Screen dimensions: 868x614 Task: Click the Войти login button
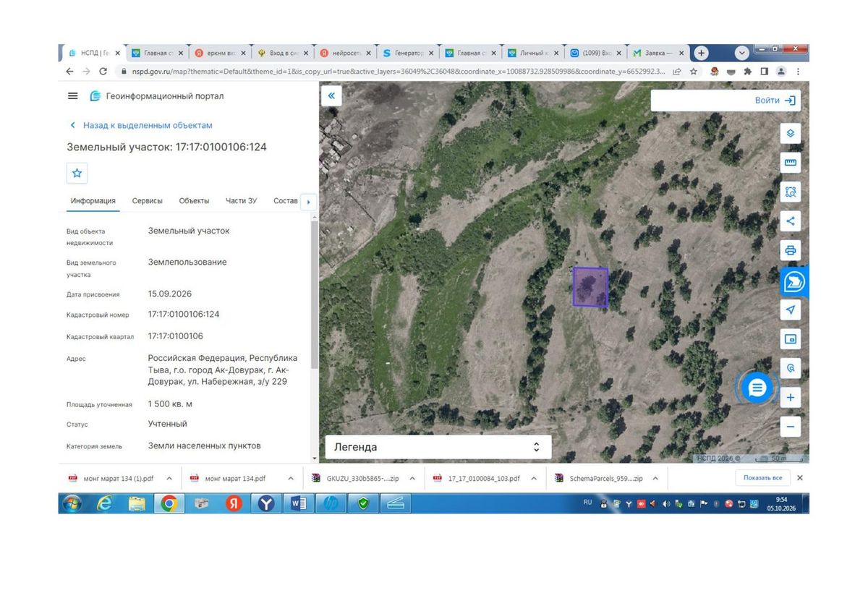point(775,101)
